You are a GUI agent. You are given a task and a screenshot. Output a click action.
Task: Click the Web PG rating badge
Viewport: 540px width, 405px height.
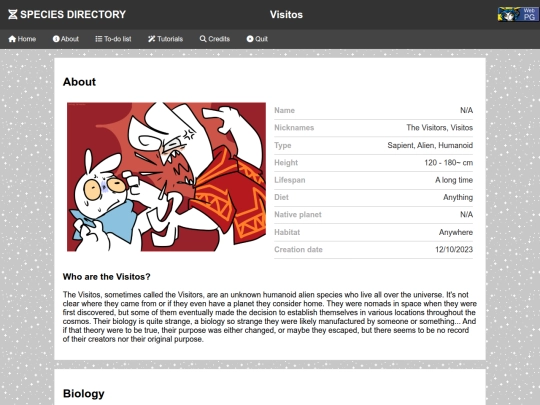click(518, 14)
